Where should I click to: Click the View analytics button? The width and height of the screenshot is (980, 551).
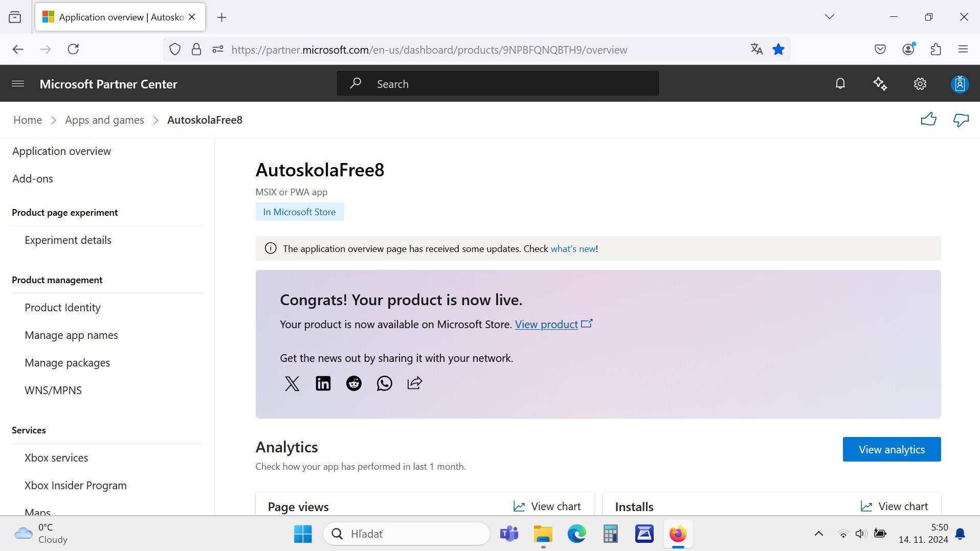pyautogui.click(x=891, y=449)
